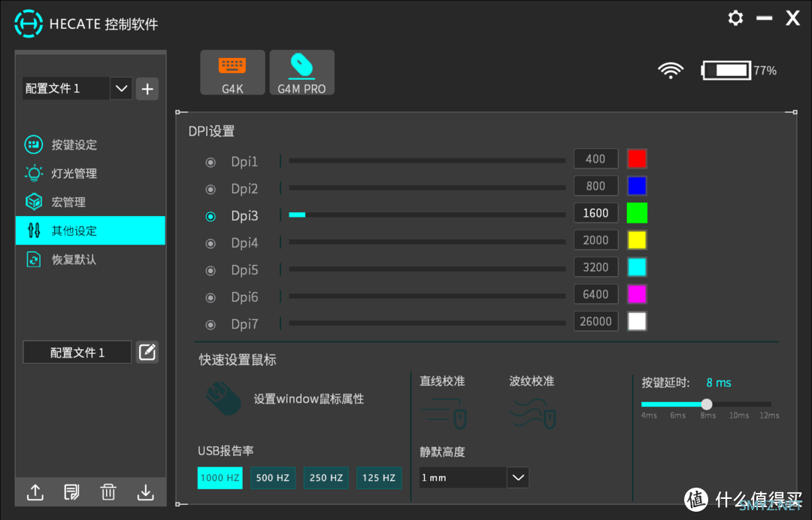Screen dimensions: 812x520
Task: Open the cyan color swatch for Dpi5
Action: [x=637, y=267]
